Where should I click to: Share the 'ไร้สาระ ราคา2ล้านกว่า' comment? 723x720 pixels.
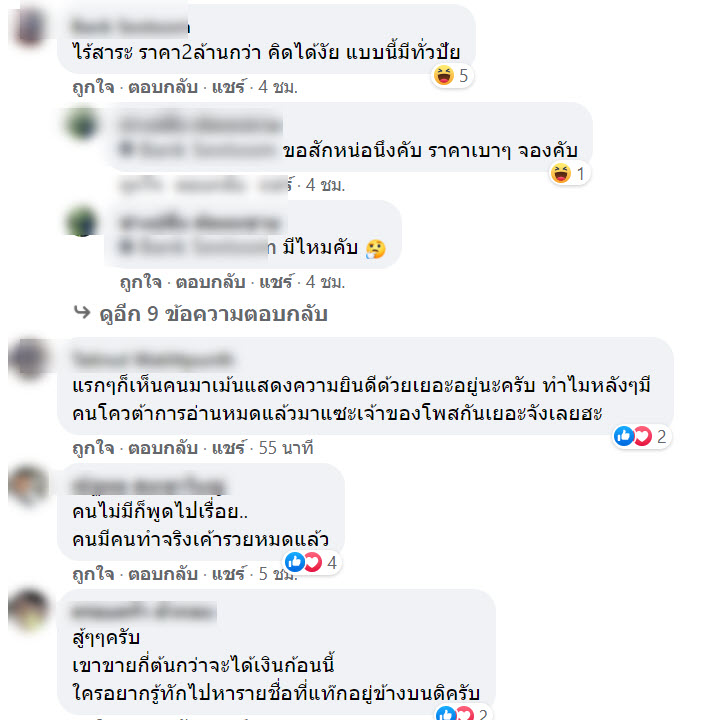tap(229, 87)
